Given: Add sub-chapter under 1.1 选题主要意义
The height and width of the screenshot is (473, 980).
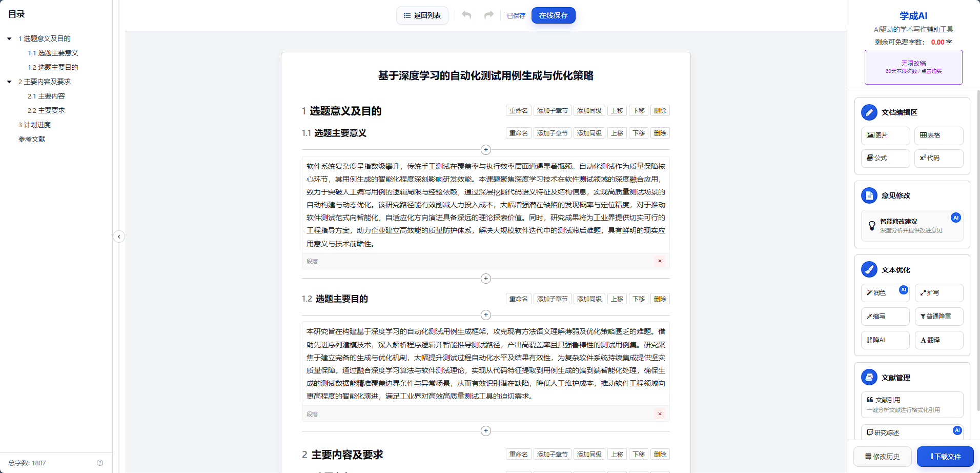Looking at the screenshot, I should click(x=553, y=133).
